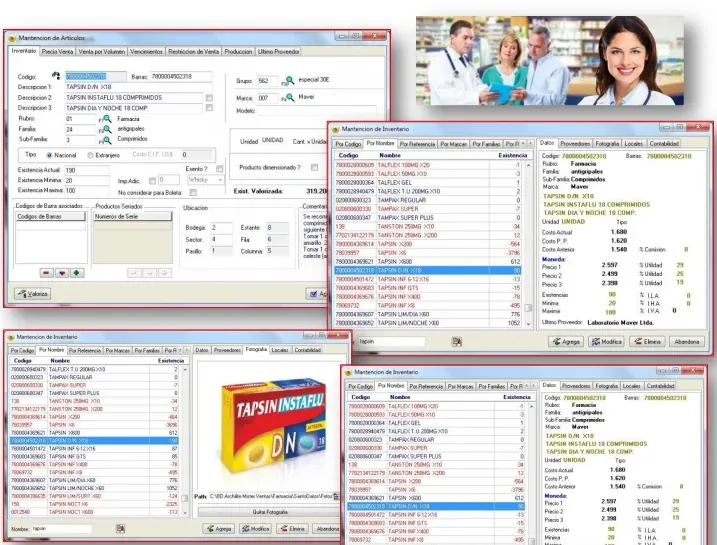This screenshot has width=717, height=545.
Task: Open the Grupo lookup magnifier icon
Action: point(289,81)
